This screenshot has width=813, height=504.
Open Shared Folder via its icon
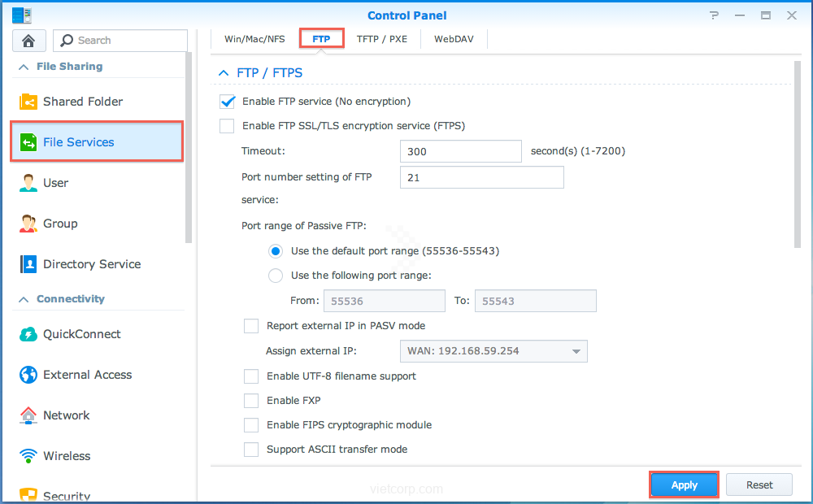click(x=28, y=102)
